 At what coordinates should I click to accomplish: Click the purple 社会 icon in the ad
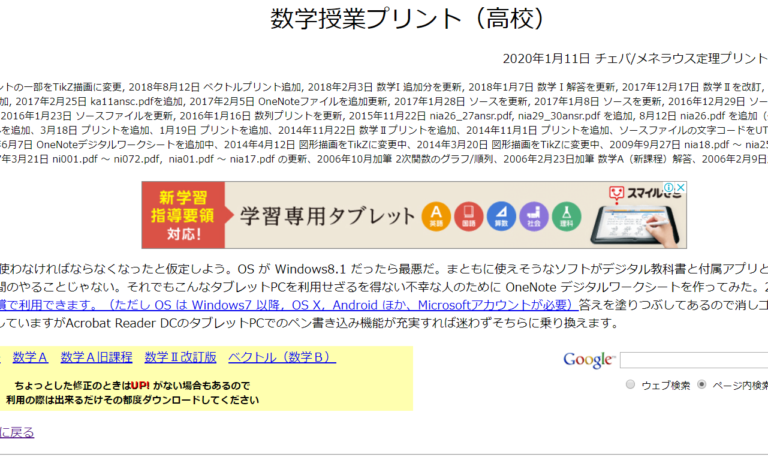click(534, 216)
